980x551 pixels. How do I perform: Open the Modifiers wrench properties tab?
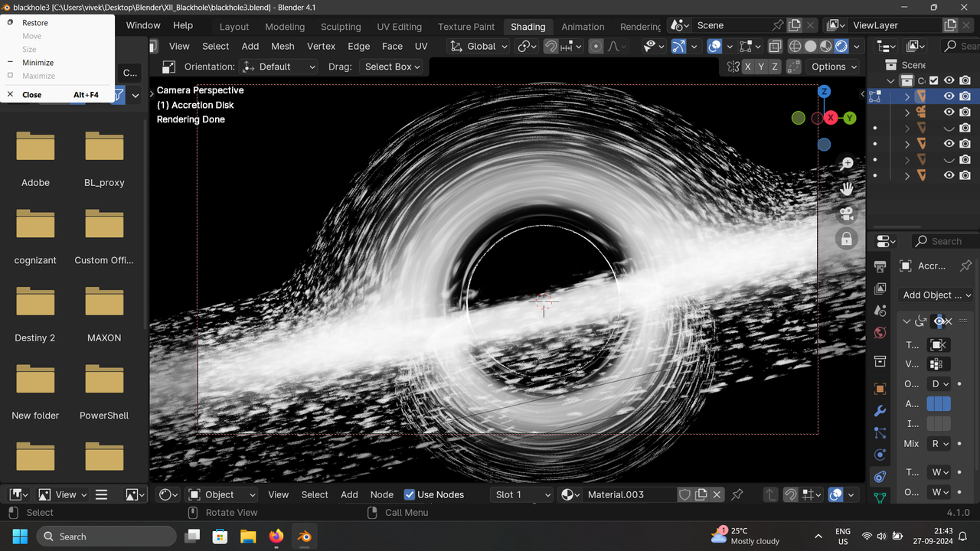pos(880,411)
